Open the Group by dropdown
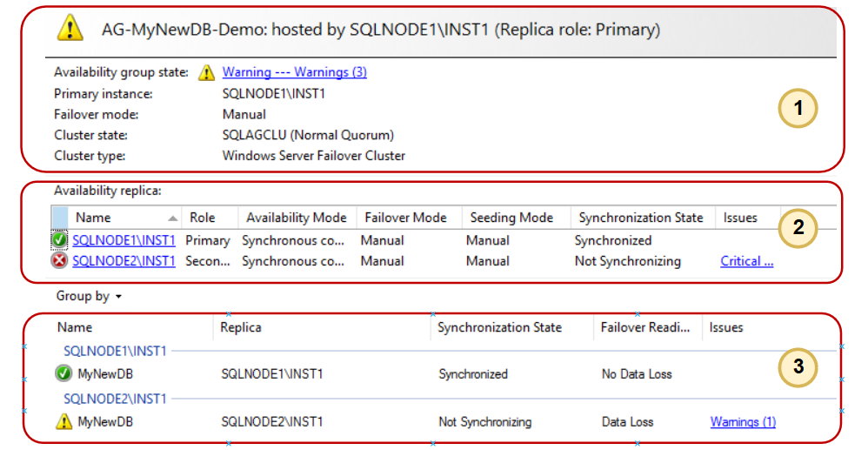868x450 pixels. pyautogui.click(x=89, y=297)
